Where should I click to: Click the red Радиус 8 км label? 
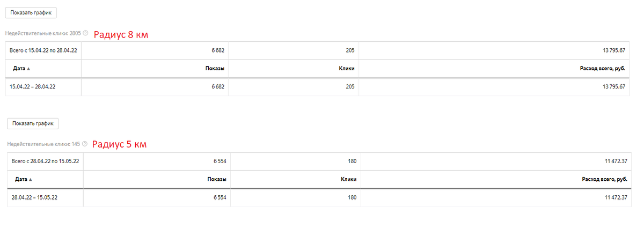point(121,34)
